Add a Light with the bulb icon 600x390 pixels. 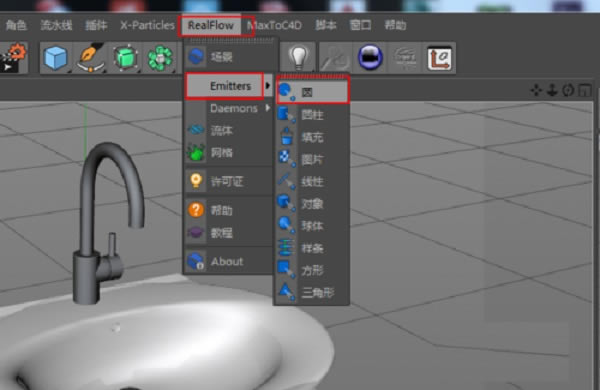[298, 58]
